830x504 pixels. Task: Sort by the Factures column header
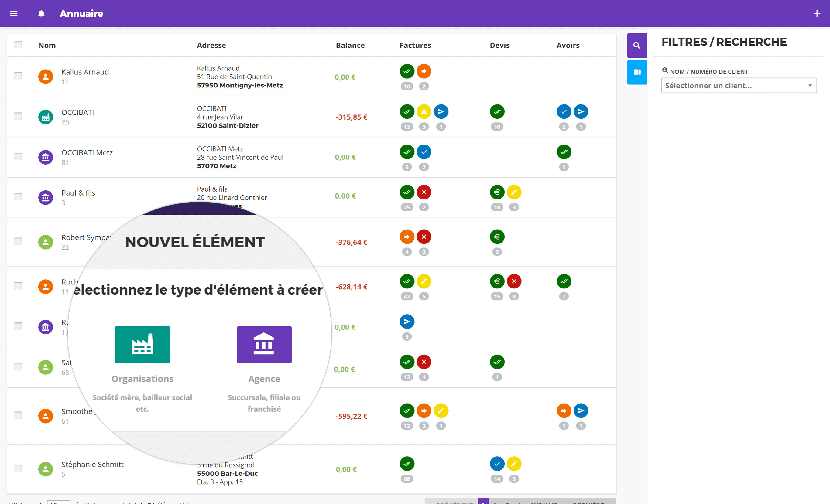click(415, 45)
